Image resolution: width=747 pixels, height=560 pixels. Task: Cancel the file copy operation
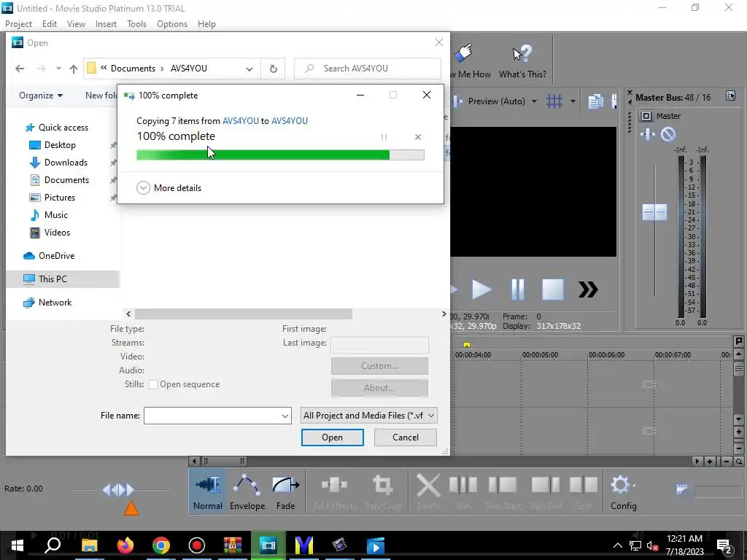[x=418, y=137]
